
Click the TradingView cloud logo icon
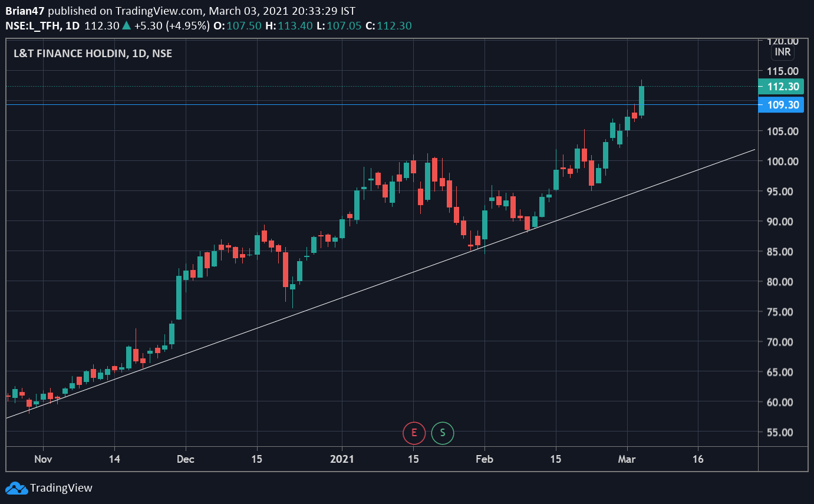(17, 488)
